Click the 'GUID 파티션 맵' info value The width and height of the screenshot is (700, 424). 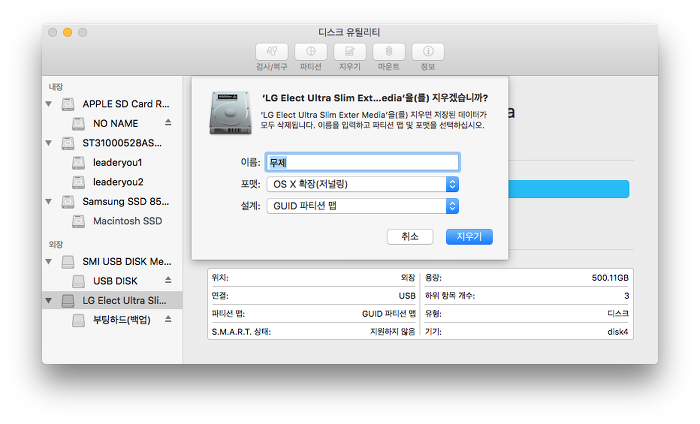tap(388, 314)
